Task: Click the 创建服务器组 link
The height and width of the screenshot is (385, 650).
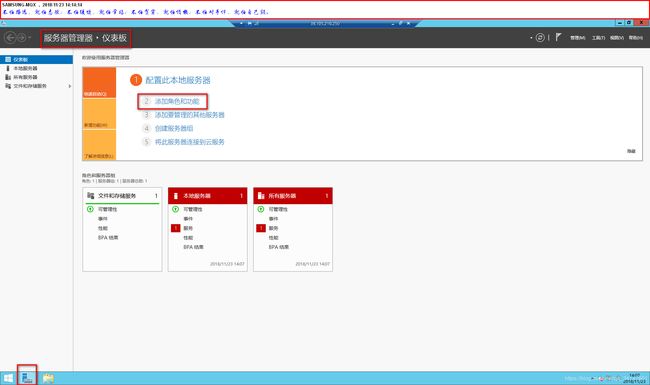Action: [x=174, y=128]
